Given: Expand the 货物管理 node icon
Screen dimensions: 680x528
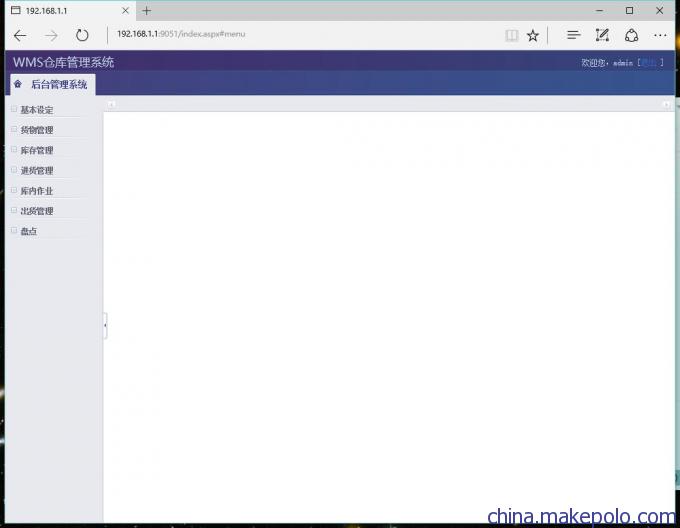Looking at the screenshot, I should click(14, 129).
